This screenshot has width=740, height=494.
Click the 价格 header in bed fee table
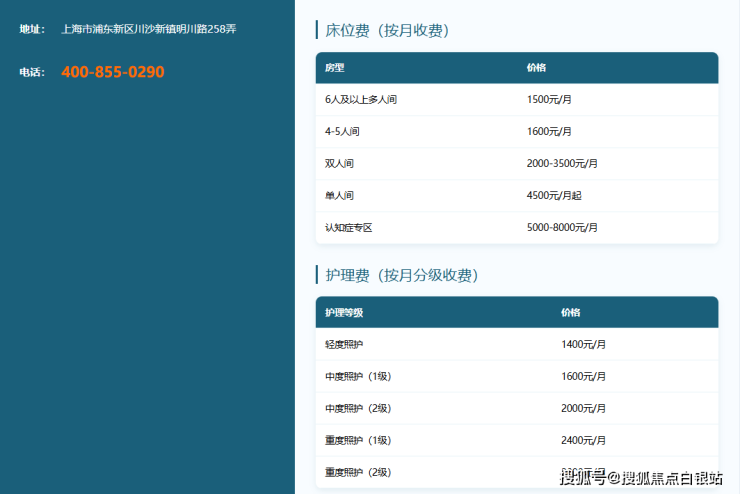(x=537, y=68)
